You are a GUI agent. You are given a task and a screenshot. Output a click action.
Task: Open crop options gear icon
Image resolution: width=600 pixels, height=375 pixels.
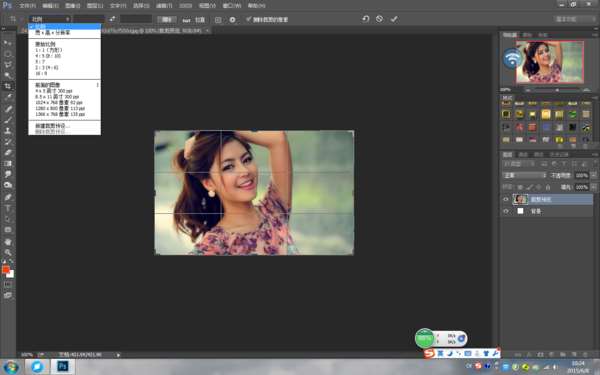[x=232, y=20]
